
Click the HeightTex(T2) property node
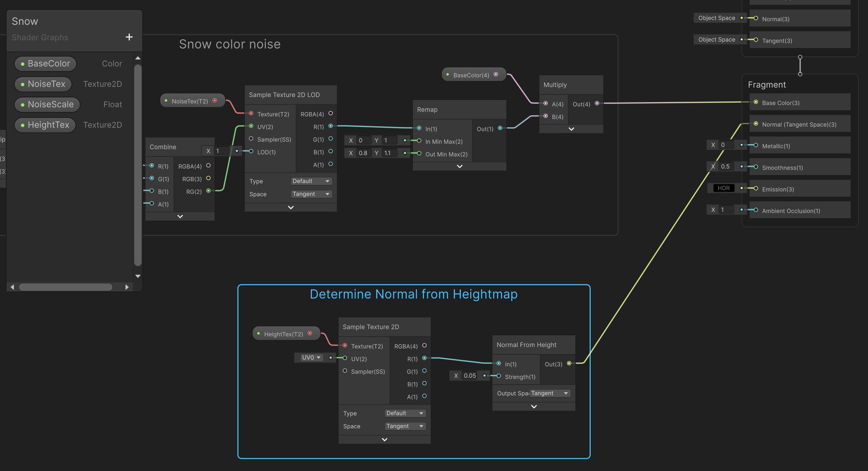(x=283, y=334)
